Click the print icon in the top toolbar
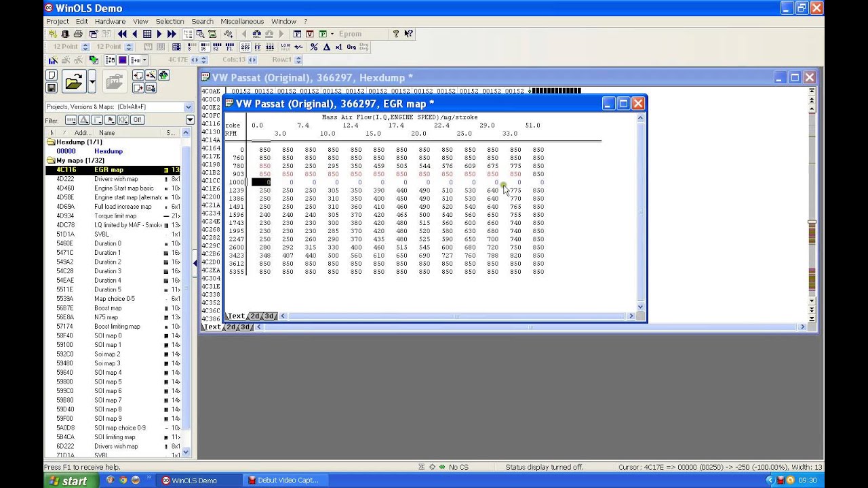868x488 pixels. (78, 34)
